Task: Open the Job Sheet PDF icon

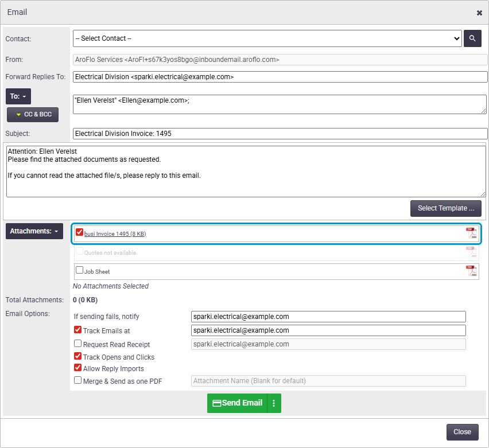Action: 472,271
